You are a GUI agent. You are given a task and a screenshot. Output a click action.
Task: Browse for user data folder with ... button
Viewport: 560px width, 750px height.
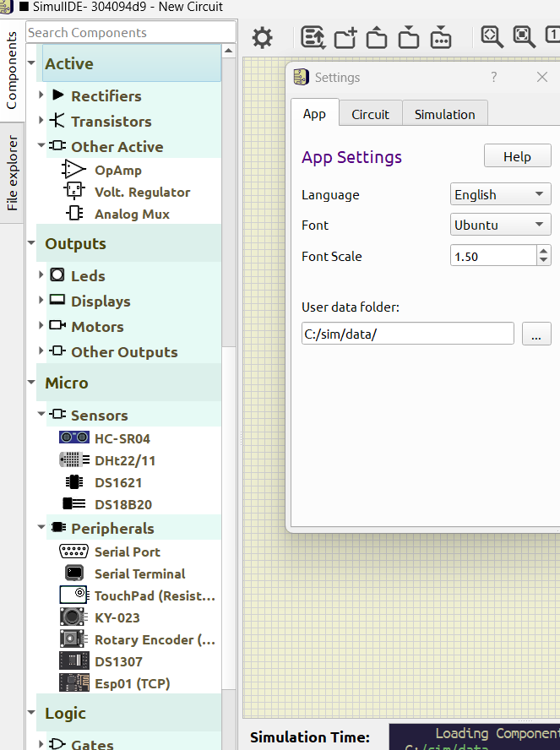[x=536, y=334]
